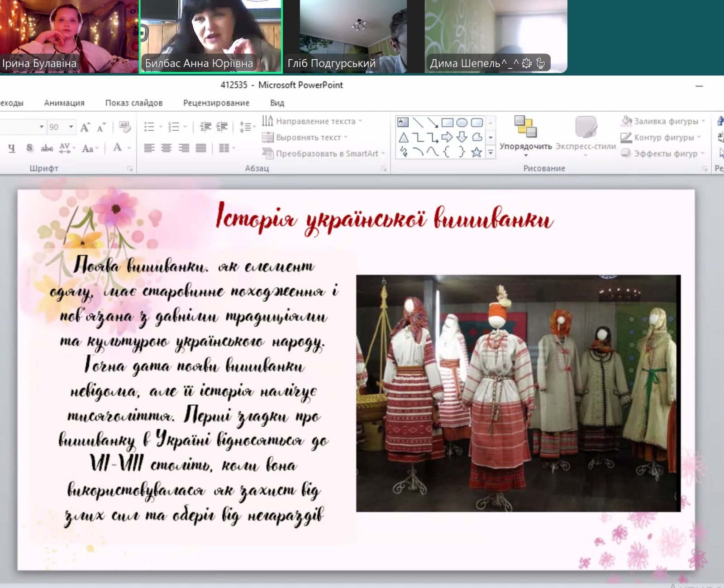Click the increase font size icon
Image resolution: width=724 pixels, height=588 pixels.
[x=85, y=127]
